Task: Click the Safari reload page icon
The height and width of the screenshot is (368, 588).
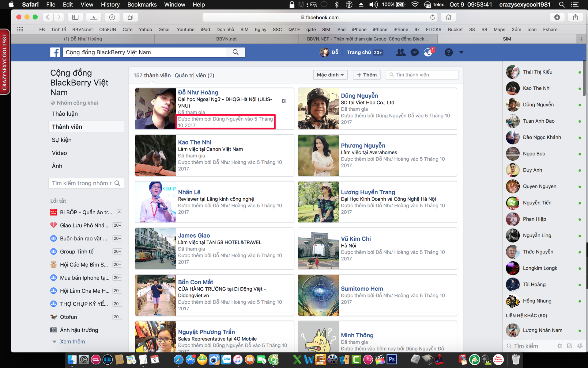Action: (432, 17)
